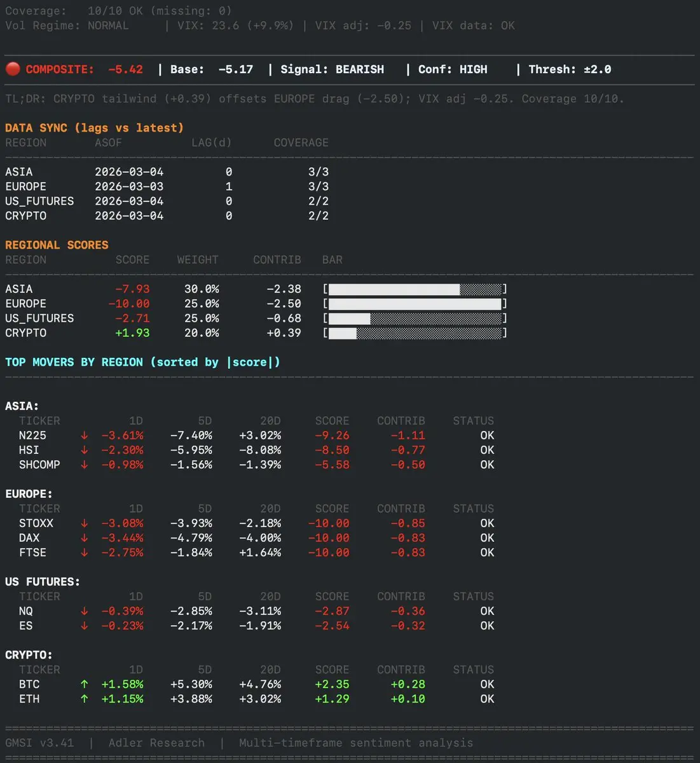Click the US_FUTURES score value -2.71
700x763 pixels.
click(132, 319)
